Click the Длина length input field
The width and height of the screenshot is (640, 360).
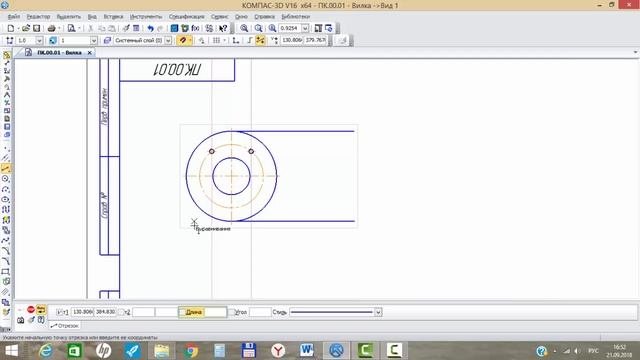tap(216, 312)
